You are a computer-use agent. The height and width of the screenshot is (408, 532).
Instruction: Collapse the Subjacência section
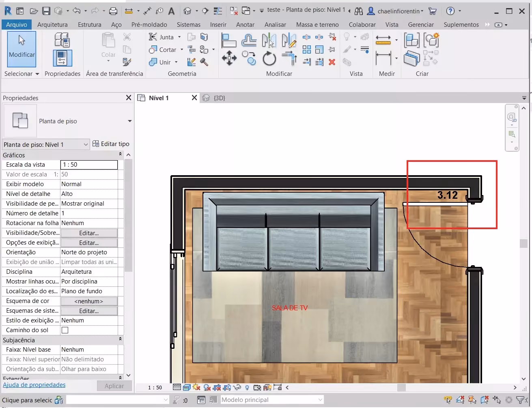coord(120,340)
